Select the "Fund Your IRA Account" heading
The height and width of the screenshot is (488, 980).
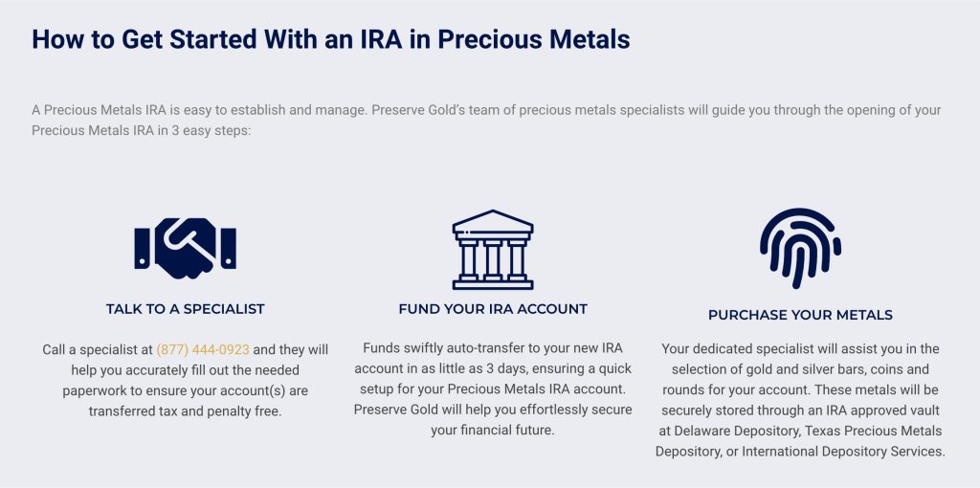click(x=493, y=309)
